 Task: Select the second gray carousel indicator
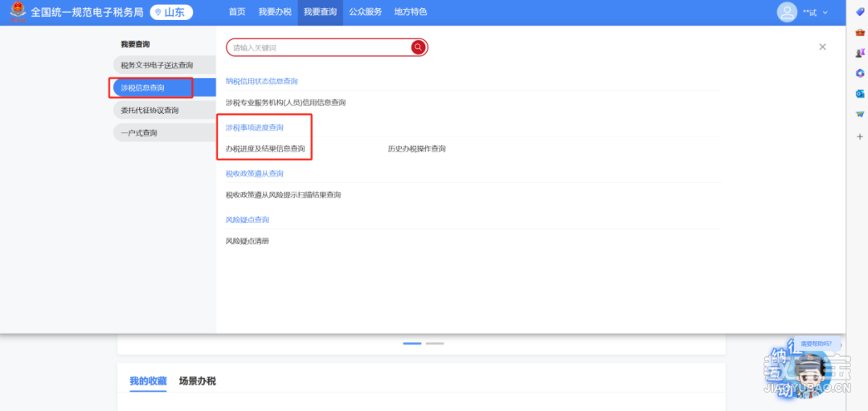click(435, 344)
